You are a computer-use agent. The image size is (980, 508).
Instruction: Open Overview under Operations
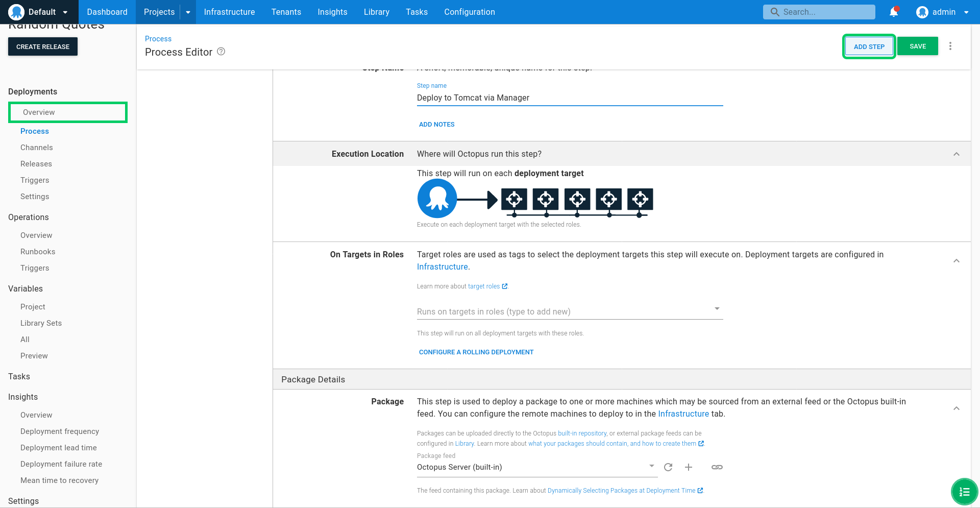36,235
